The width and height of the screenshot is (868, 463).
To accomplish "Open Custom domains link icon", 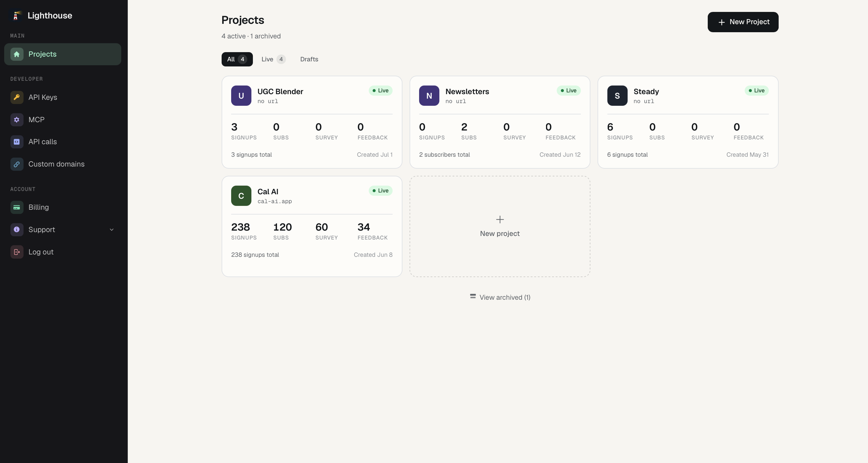I will 16,164.
